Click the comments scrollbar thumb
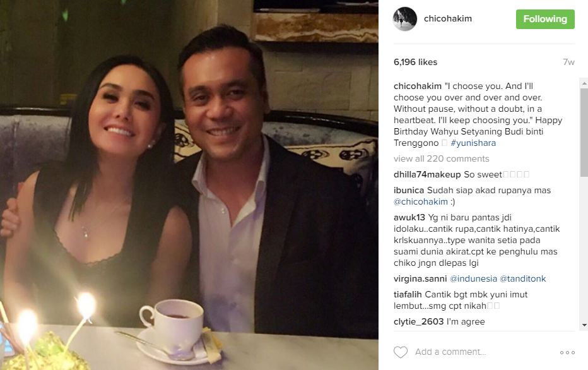The height and width of the screenshot is (370, 588). 584,133
